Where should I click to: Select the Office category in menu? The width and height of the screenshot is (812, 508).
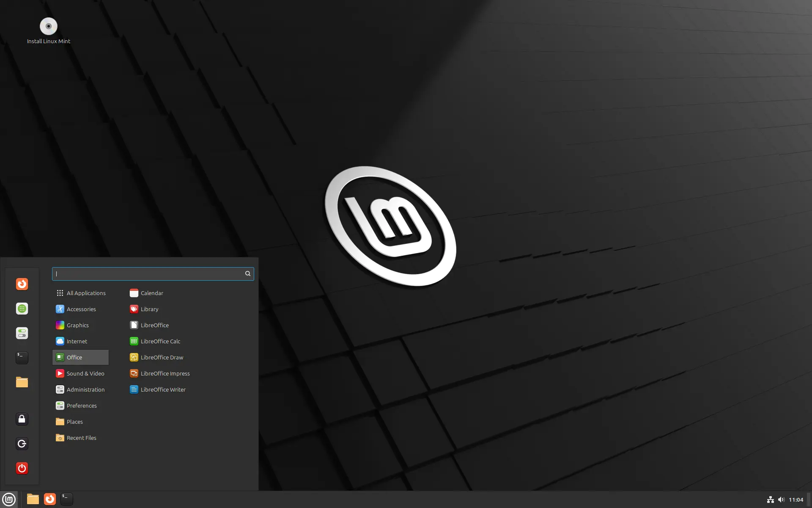[x=80, y=357]
